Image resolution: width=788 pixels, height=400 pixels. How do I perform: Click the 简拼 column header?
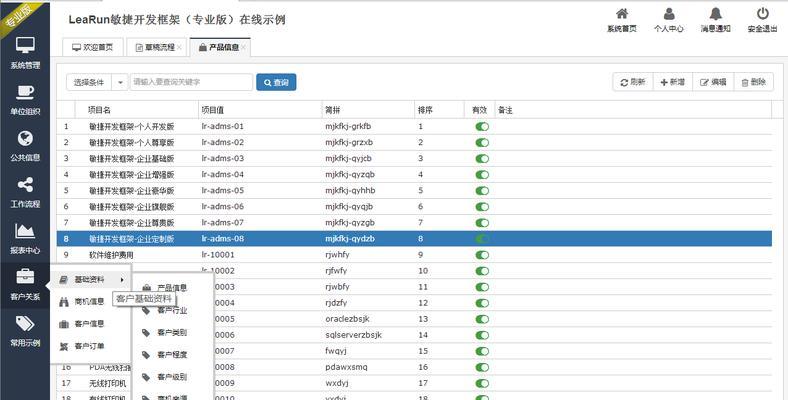tap(368, 110)
